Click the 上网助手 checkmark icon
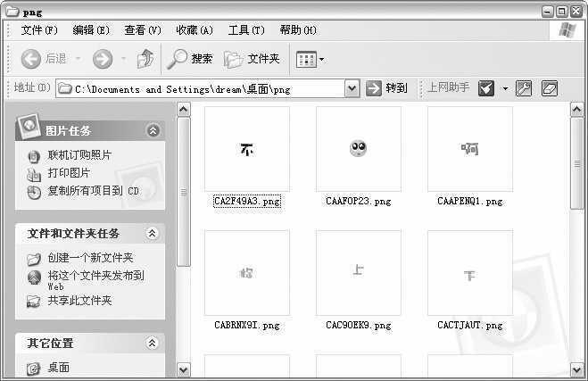 (486, 87)
